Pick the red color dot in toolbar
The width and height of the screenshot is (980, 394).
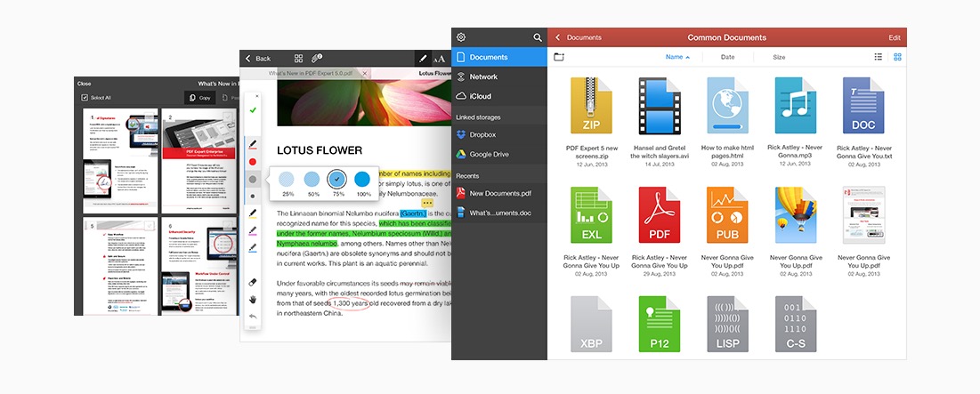[253, 162]
